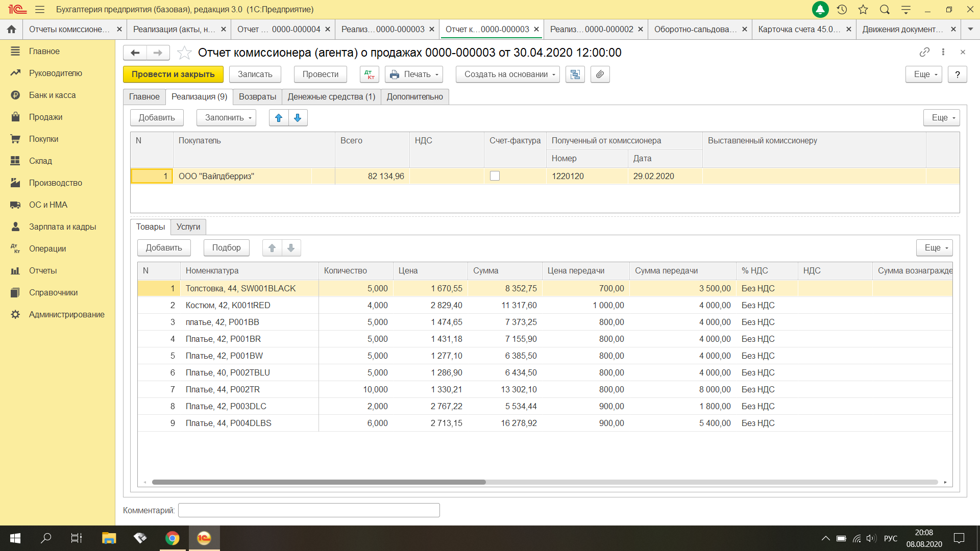Screen dimensions: 980x551
Task: Click the Провести button
Action: [320, 74]
